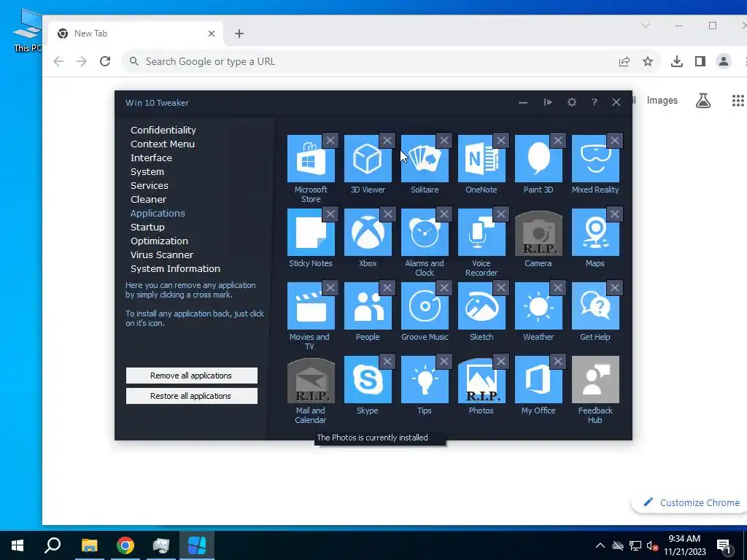Restore the removed Camera app tile
Screen dimensions: 747x560
538,233
